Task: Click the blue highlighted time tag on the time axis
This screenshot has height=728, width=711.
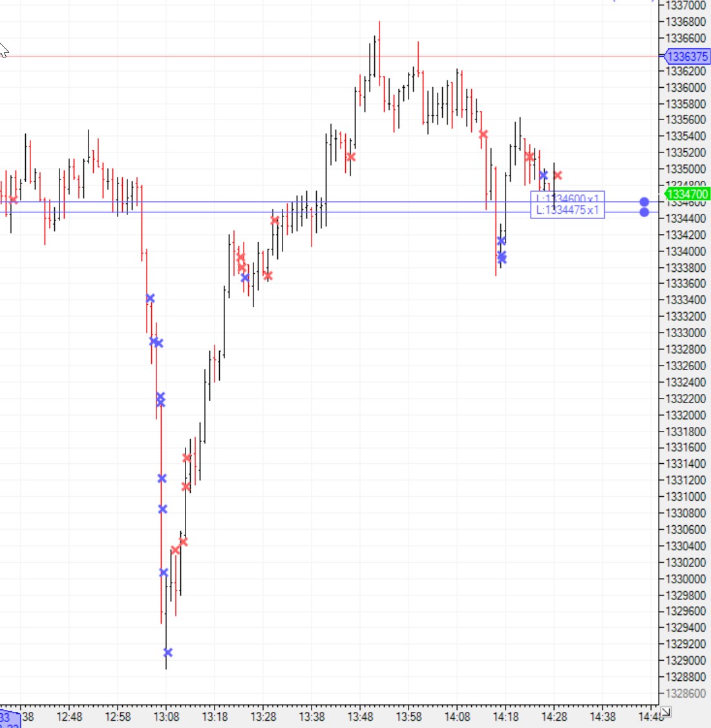Action: pyautogui.click(x=10, y=720)
